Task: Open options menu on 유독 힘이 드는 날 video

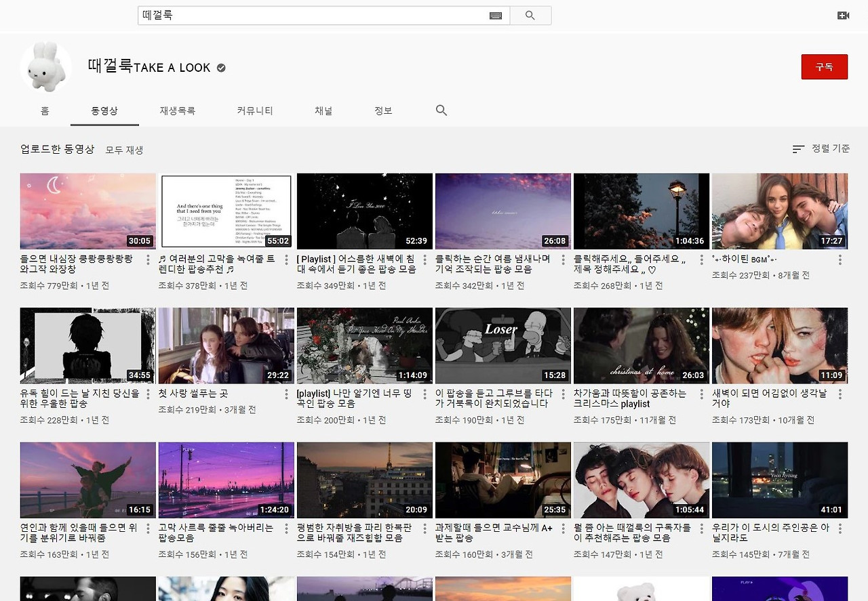Action: (x=148, y=394)
